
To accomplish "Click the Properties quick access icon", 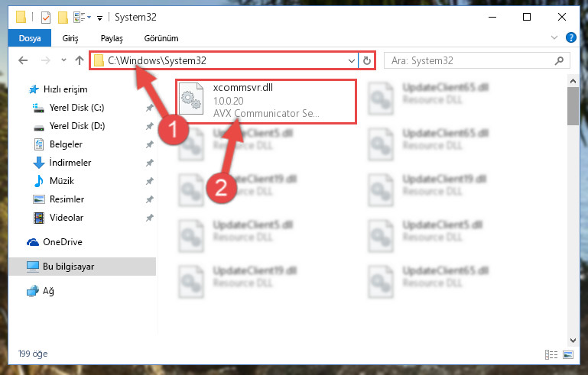I will click(x=46, y=18).
